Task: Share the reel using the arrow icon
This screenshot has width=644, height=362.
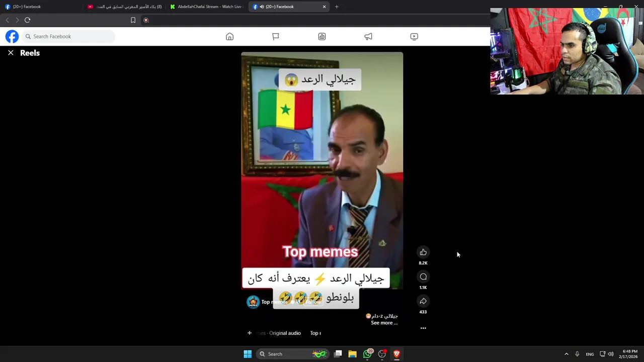Action: [x=423, y=301]
